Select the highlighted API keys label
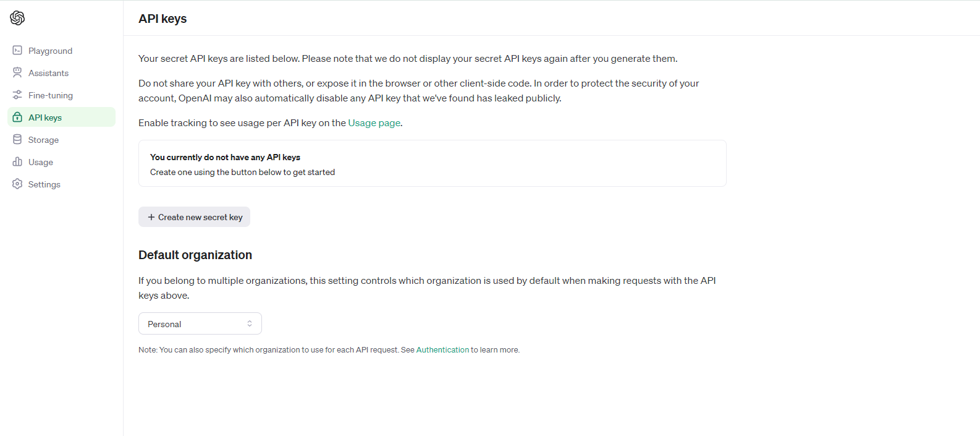The image size is (980, 436). 45,118
